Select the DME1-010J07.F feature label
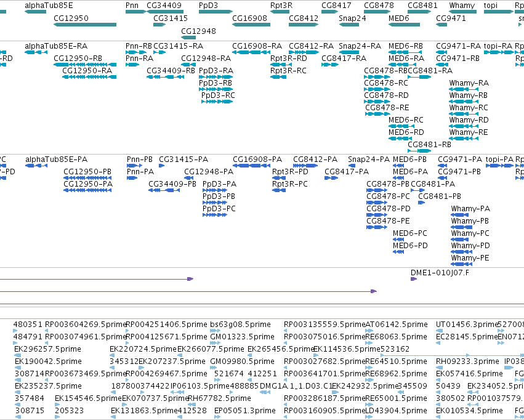524x420 pixels. tap(440, 273)
